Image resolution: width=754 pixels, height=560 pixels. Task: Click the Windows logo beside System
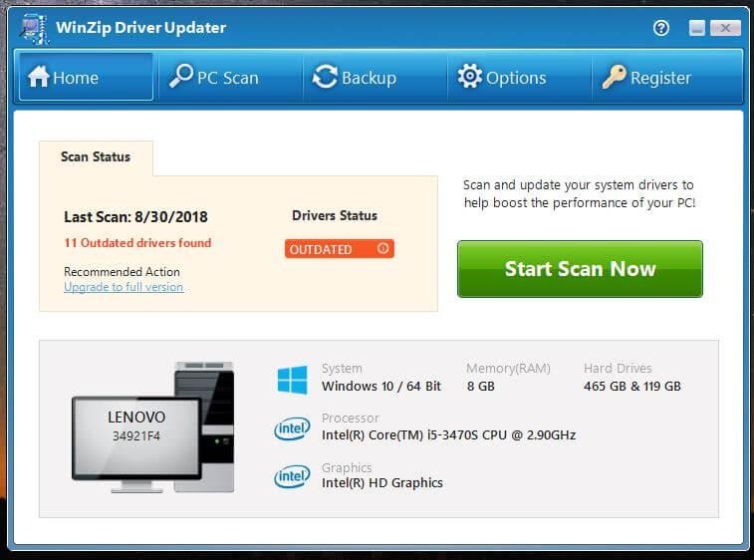[x=293, y=380]
